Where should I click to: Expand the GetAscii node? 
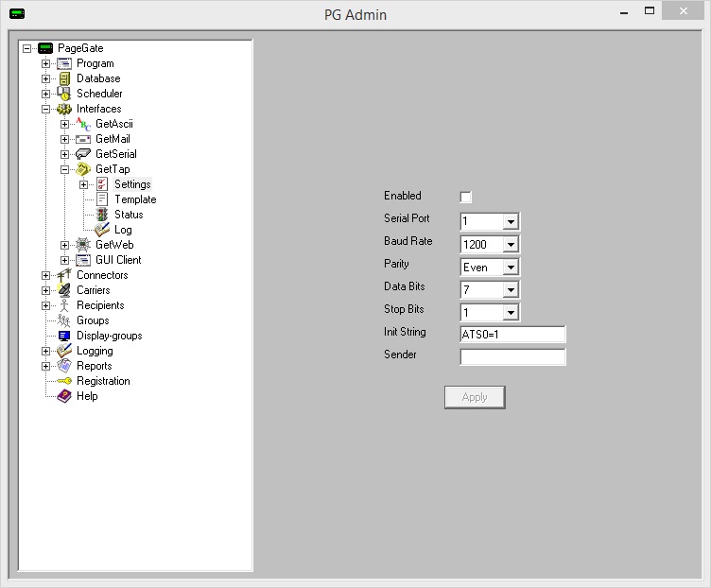[x=65, y=124]
